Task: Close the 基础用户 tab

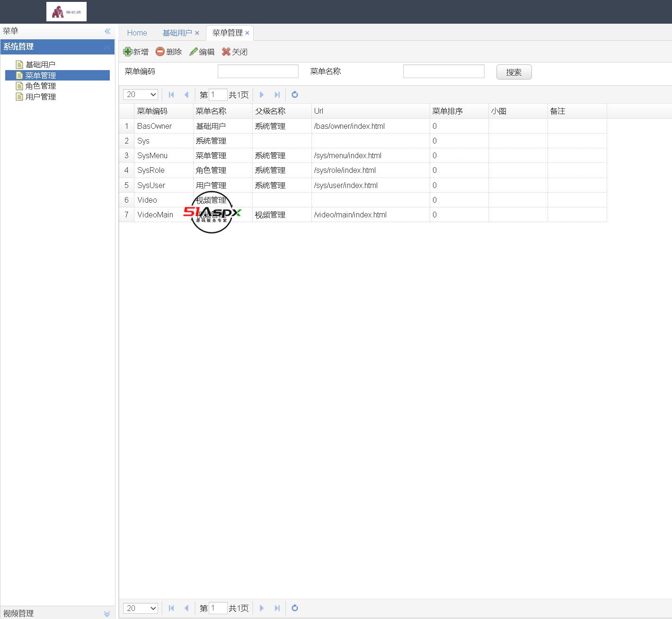Action: 197,33
